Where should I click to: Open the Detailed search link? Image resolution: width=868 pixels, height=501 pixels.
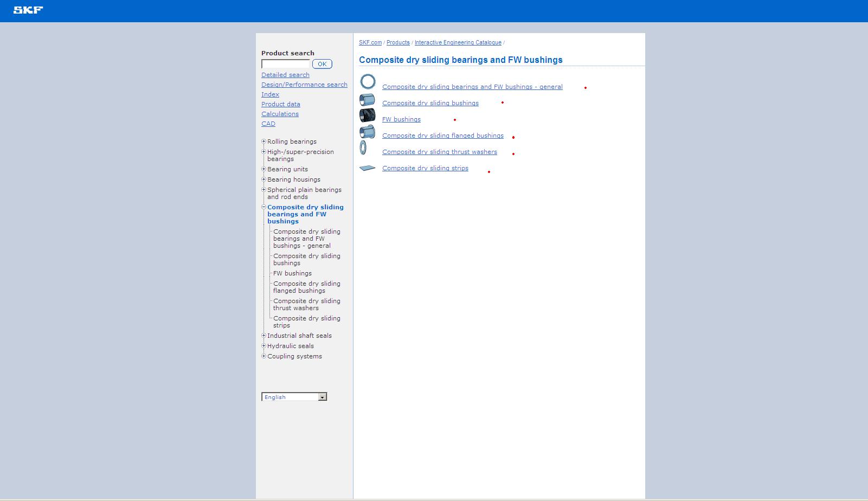[285, 75]
